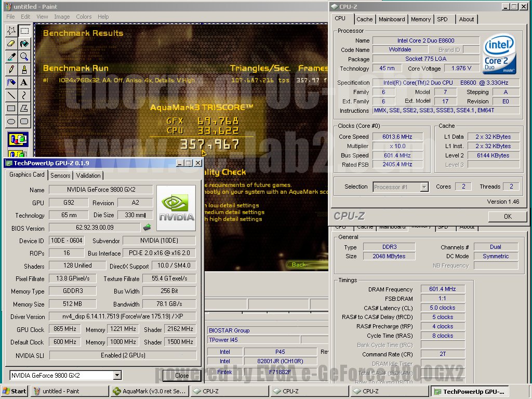Viewport: 532px width, 399px height.
Task: Switch to the Cache tab in CPU-Z
Action: click(365, 19)
